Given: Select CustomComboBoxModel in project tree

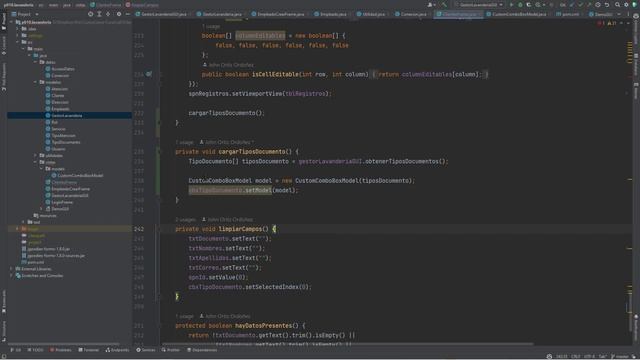Looking at the screenshot, I should point(80,176).
